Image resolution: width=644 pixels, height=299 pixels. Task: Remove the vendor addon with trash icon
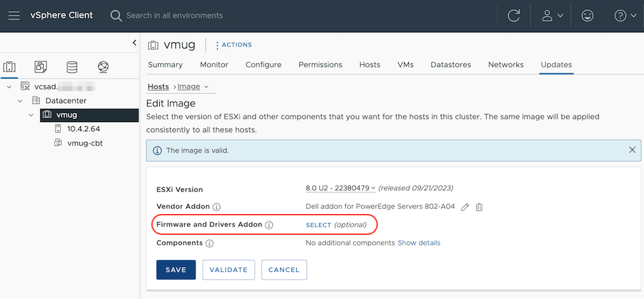(479, 207)
